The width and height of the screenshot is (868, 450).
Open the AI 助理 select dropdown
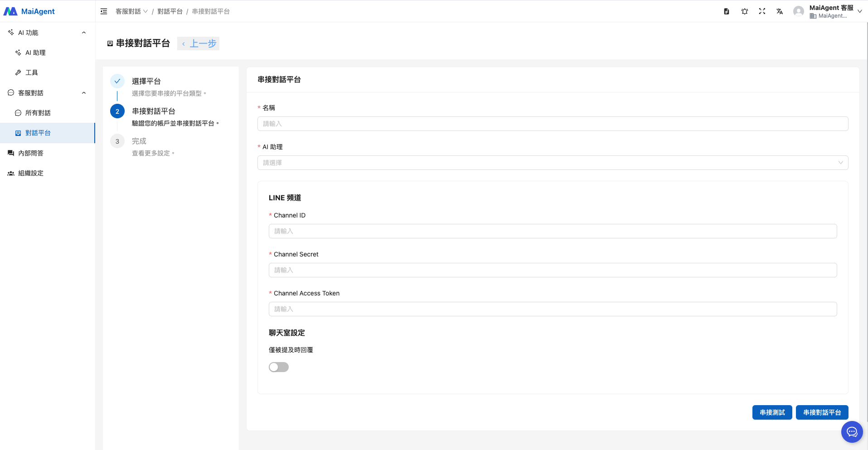(x=552, y=163)
